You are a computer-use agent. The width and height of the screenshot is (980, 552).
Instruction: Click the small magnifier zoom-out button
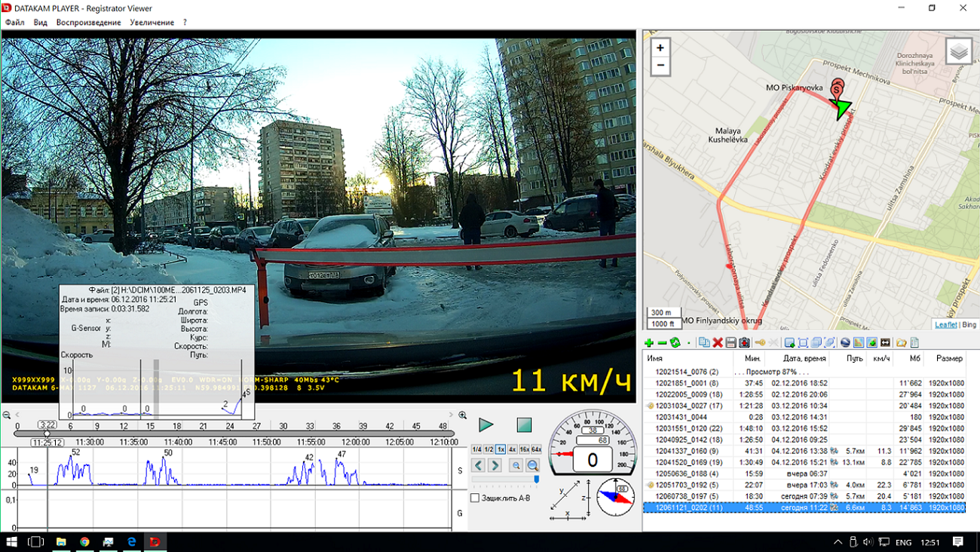(x=516, y=466)
